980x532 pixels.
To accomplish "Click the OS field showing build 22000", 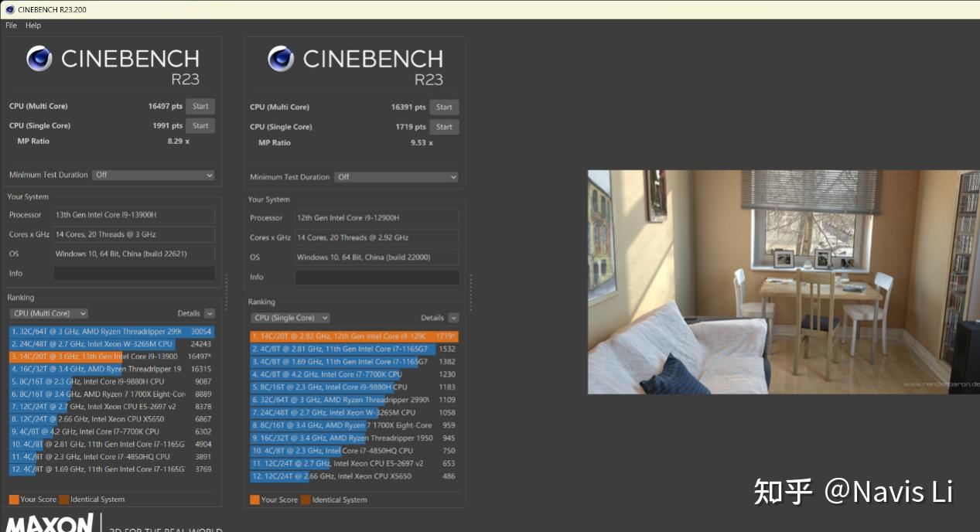I will [377, 257].
